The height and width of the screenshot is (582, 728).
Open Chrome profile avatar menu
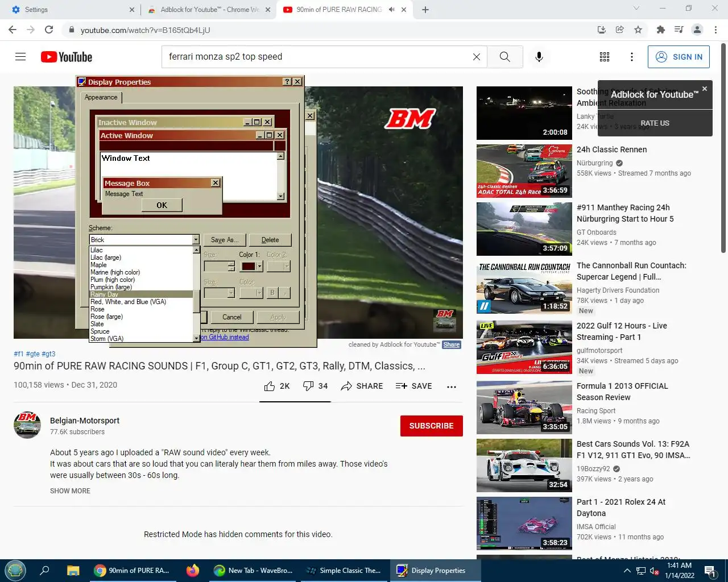point(697,30)
